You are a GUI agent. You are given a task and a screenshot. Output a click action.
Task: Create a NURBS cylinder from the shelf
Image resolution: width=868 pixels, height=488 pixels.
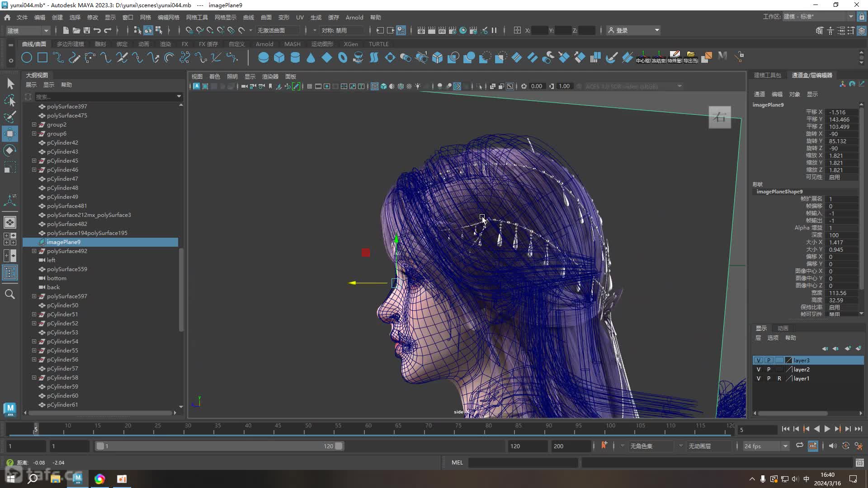click(295, 57)
